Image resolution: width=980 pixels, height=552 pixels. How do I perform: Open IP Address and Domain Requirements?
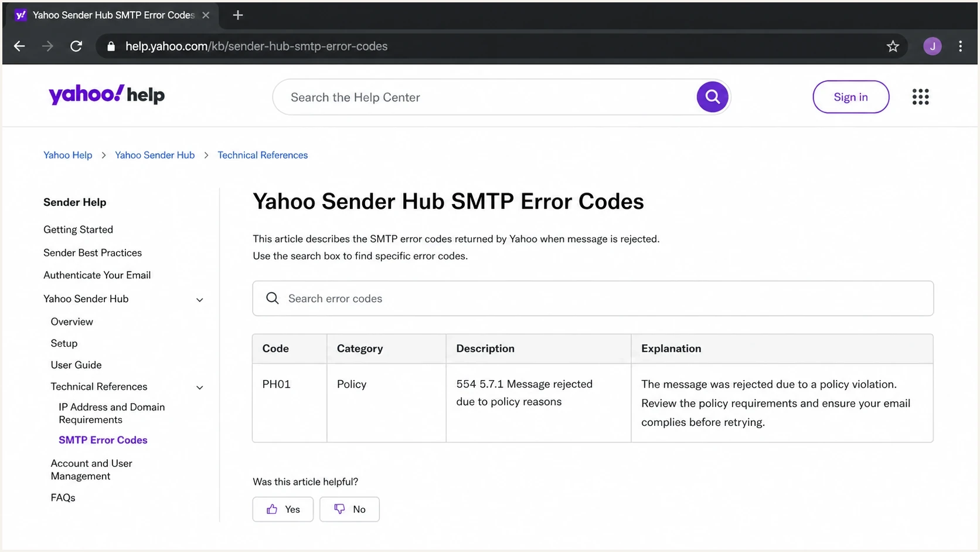coord(111,413)
